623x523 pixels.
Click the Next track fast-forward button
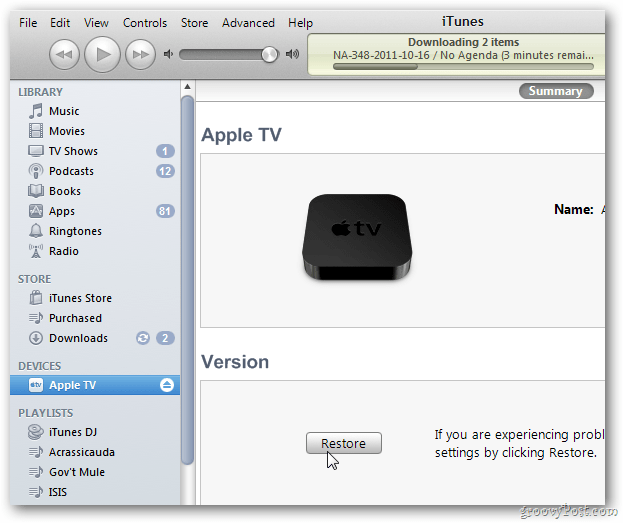tap(140, 54)
